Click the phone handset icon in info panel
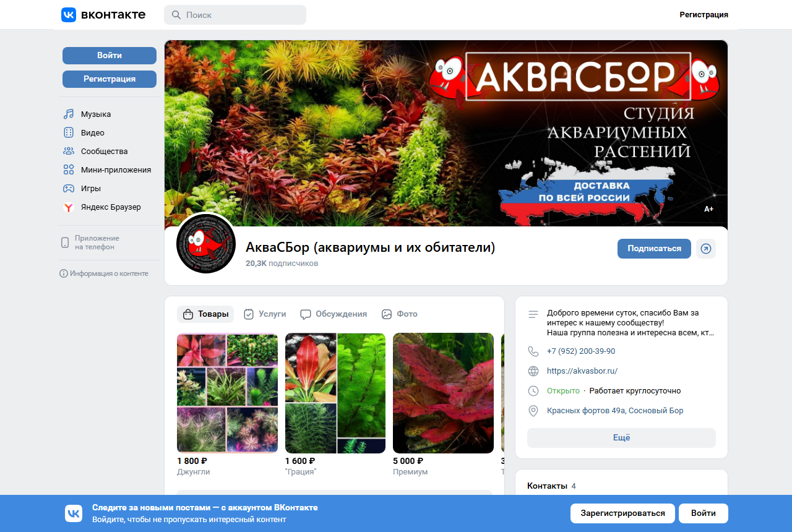Screen dimensions: 792x532 click(x=533, y=351)
